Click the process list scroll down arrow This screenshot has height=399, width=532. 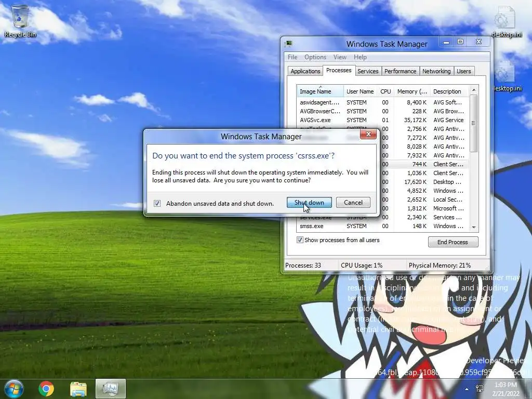tap(474, 228)
